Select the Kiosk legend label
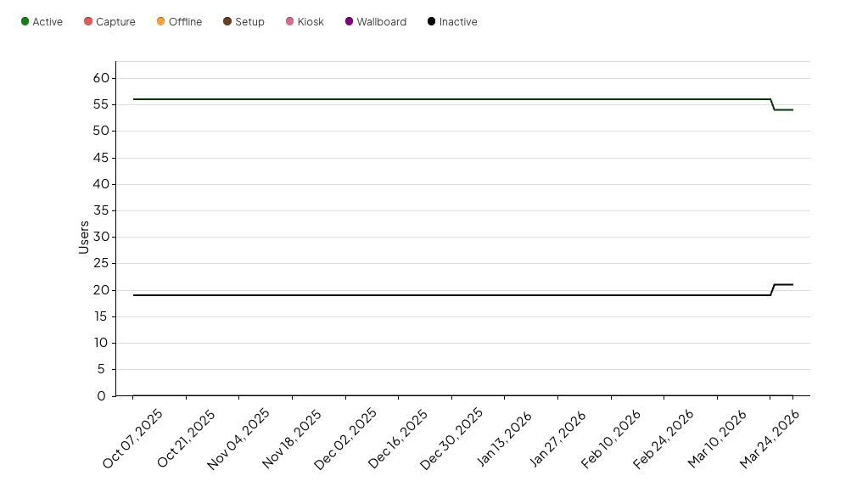This screenshot has width=868, height=487. (311, 22)
